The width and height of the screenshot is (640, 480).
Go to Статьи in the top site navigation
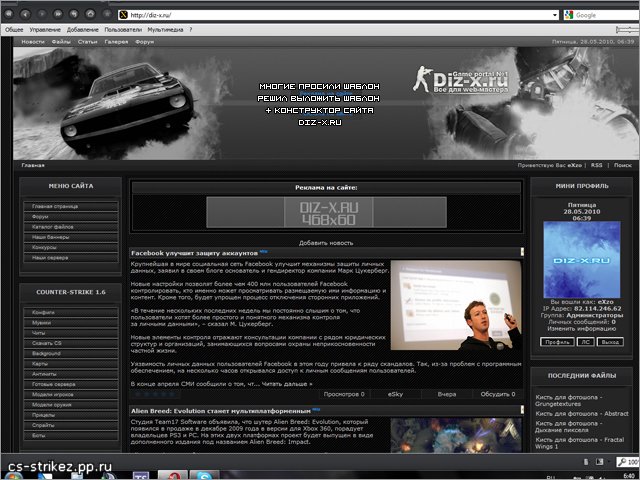point(87,42)
